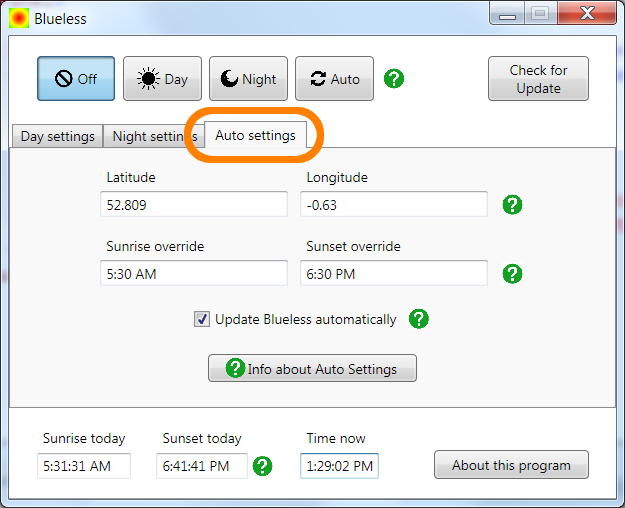
Task: Click into the Latitude input field
Action: point(193,205)
